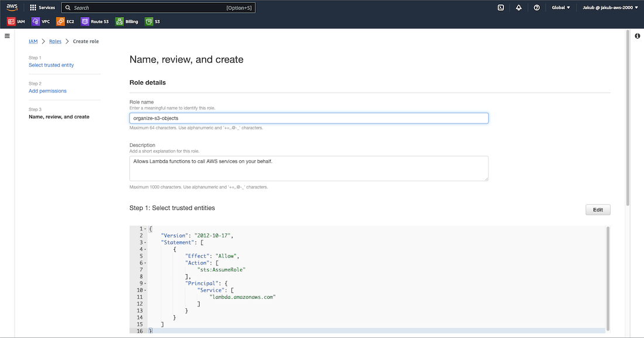
Task: Launch CloudShell from the top bar
Action: tap(501, 8)
